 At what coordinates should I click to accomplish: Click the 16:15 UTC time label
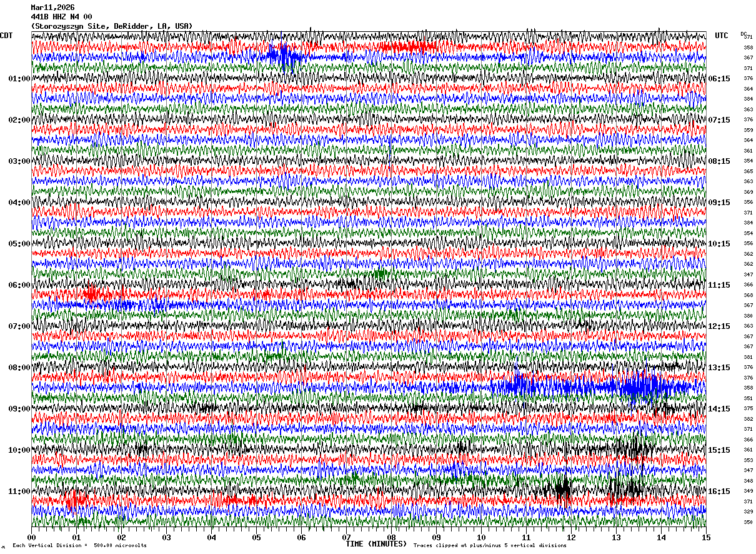(719, 491)
